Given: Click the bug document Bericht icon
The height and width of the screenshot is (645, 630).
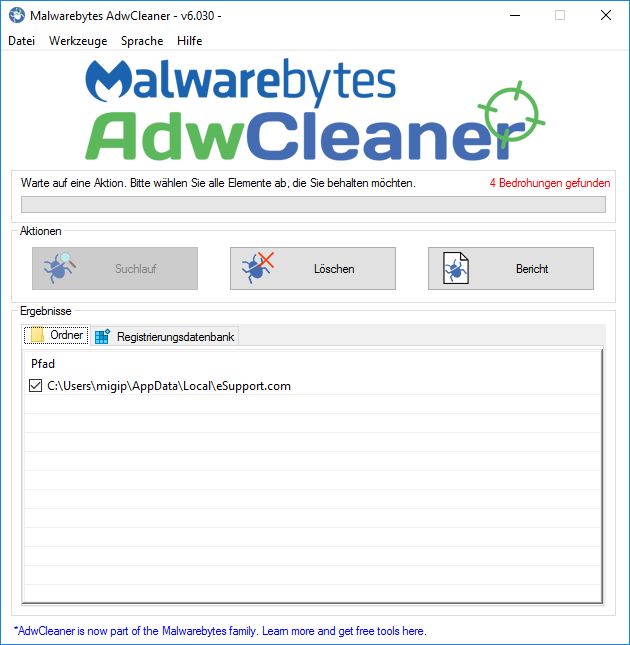Looking at the screenshot, I should coord(456,268).
